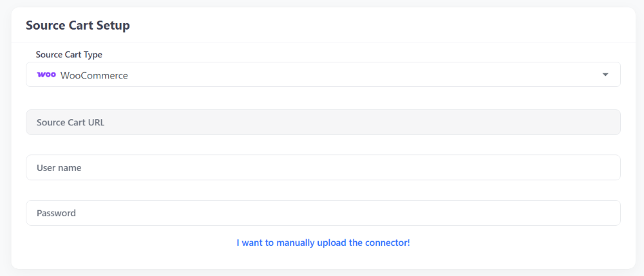Click the Source Cart Type label

(x=69, y=55)
